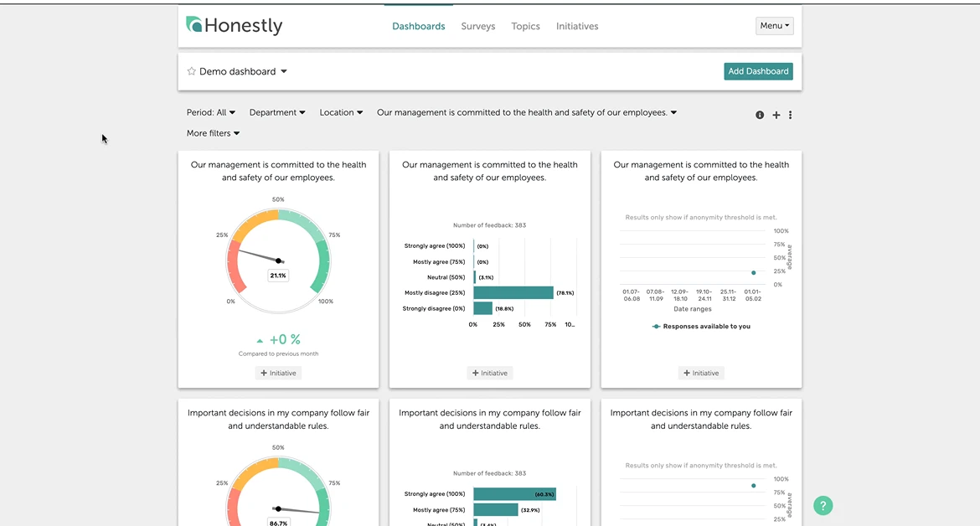Click the 86.7% gauge value label
This screenshot has height=526, width=980.
pyautogui.click(x=278, y=523)
